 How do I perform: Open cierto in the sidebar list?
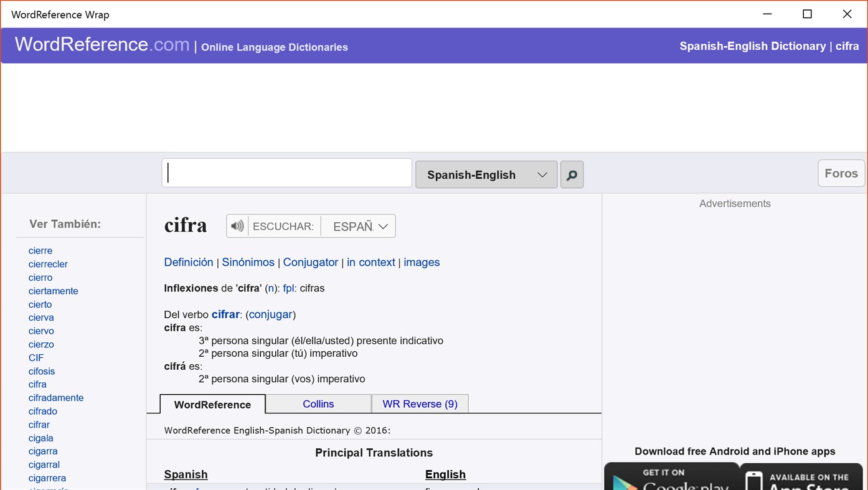(x=40, y=304)
